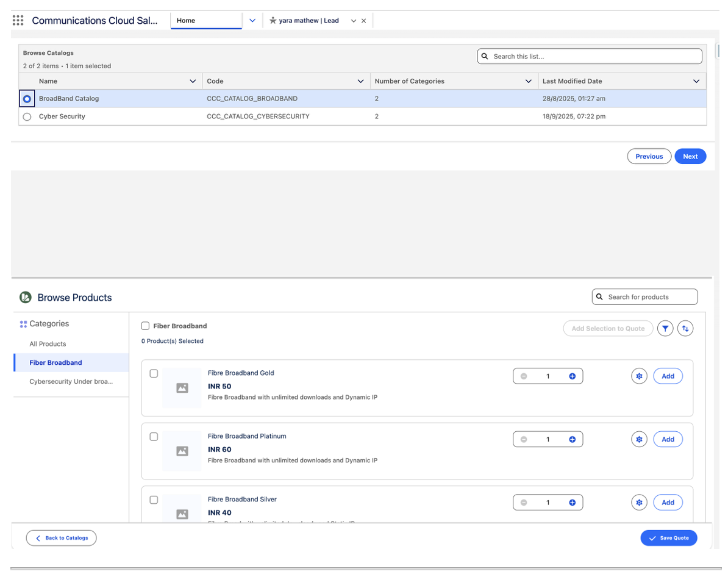Click the sort products icon
This screenshot has width=728, height=577.
point(685,329)
